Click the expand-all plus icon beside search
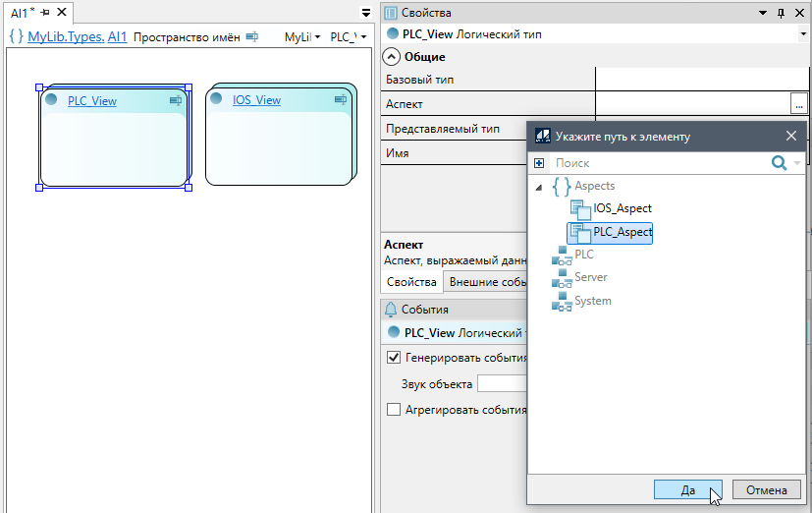This screenshot has width=812, height=513. click(538, 163)
